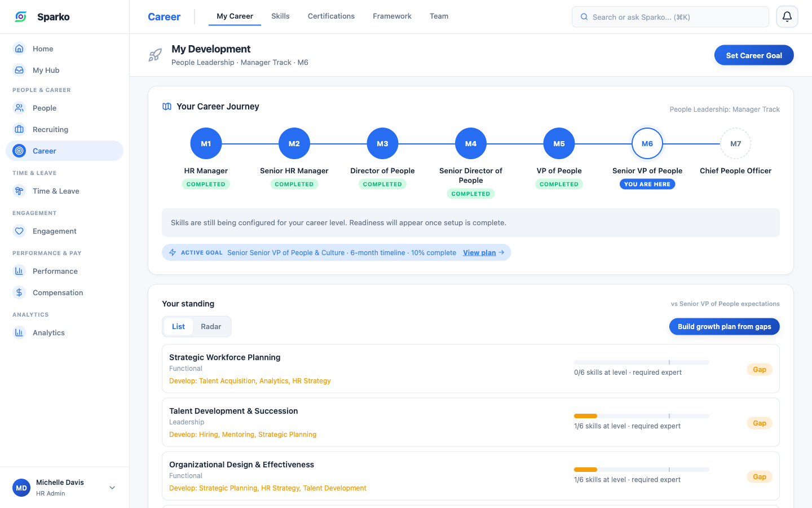Click the Gap badge for Strategic Workforce Planning

(760, 370)
